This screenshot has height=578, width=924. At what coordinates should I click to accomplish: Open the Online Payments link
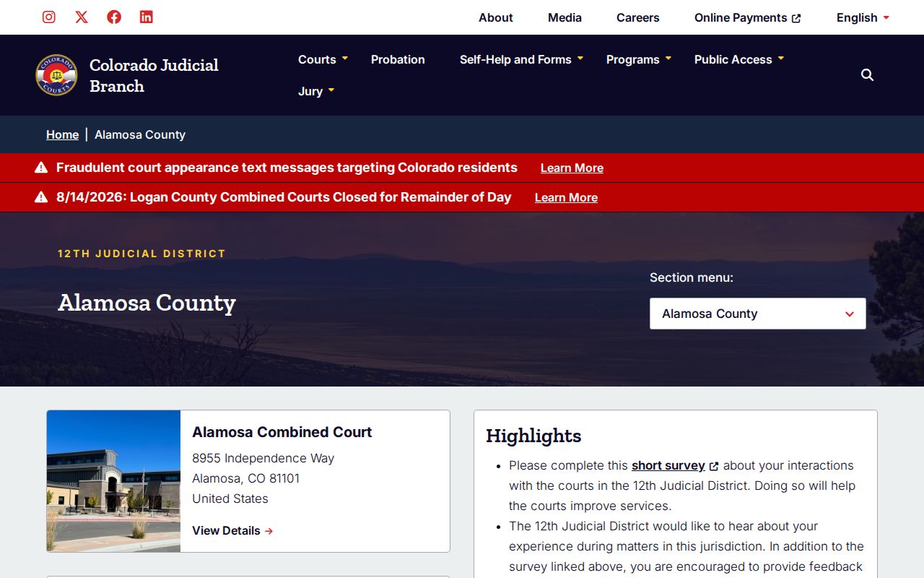(x=748, y=17)
